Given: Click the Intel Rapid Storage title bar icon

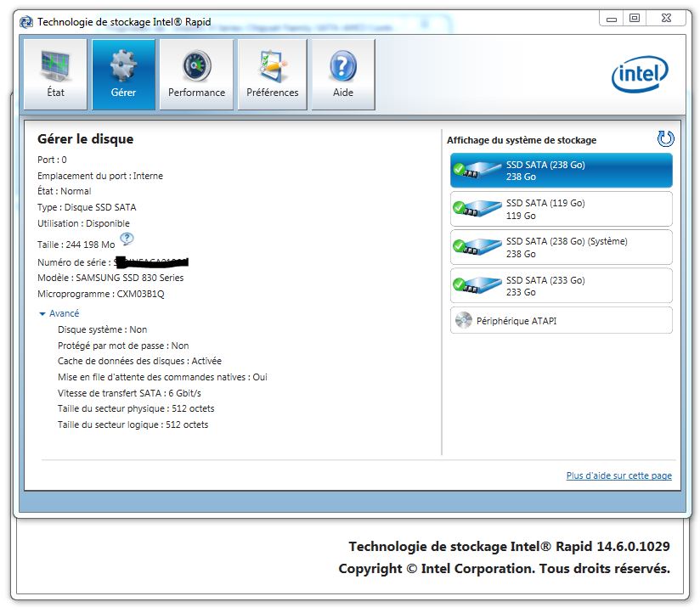Looking at the screenshot, I should point(26,22).
